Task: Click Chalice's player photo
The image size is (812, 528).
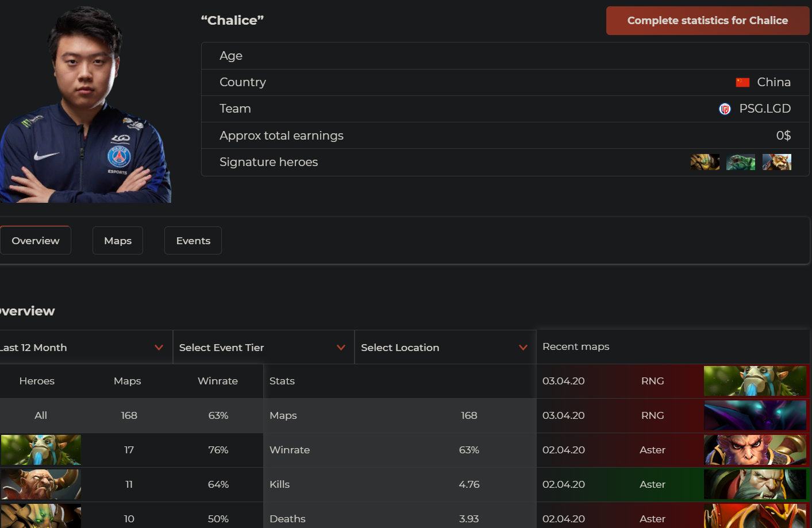Action: 86,106
